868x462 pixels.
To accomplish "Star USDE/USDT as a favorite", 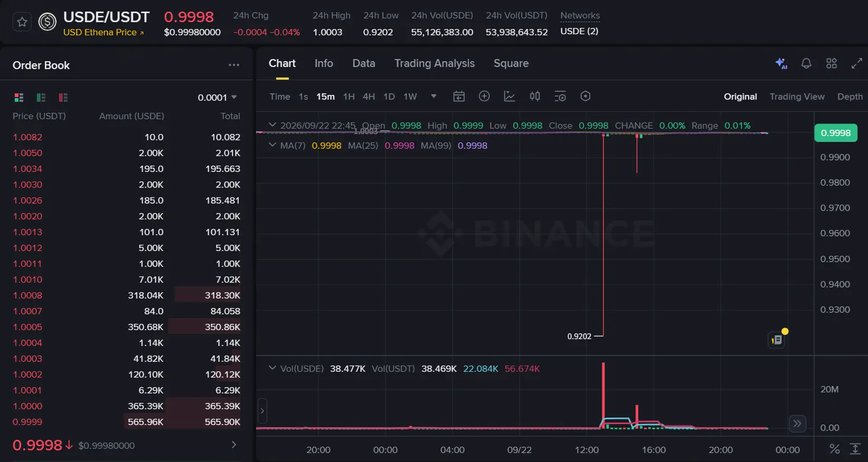I will pyautogui.click(x=22, y=22).
